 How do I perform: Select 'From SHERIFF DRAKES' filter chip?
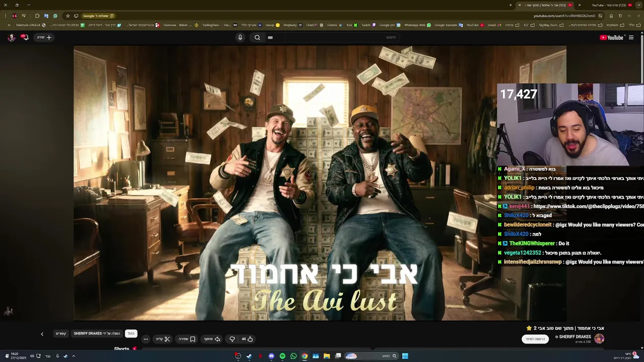[x=97, y=333]
